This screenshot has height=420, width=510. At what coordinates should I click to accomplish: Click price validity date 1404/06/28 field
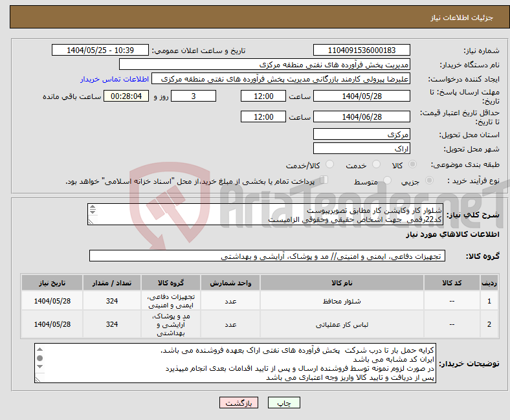click(x=362, y=116)
